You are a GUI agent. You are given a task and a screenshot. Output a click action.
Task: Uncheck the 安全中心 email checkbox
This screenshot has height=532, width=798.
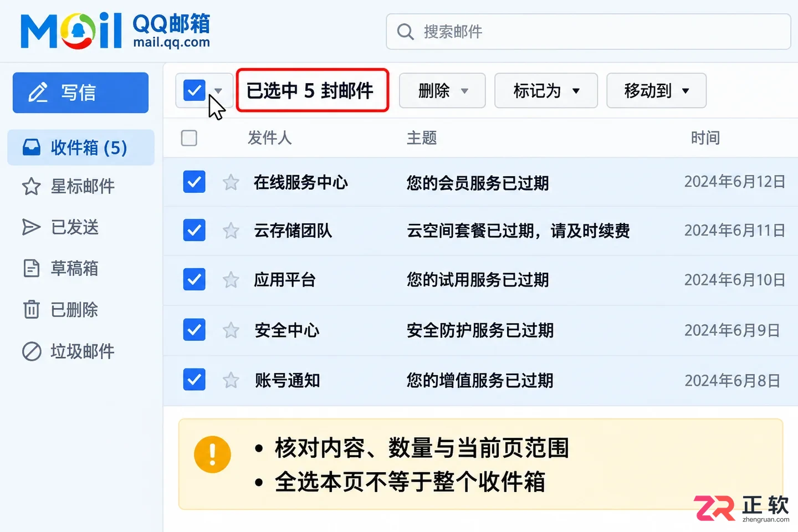coord(194,330)
